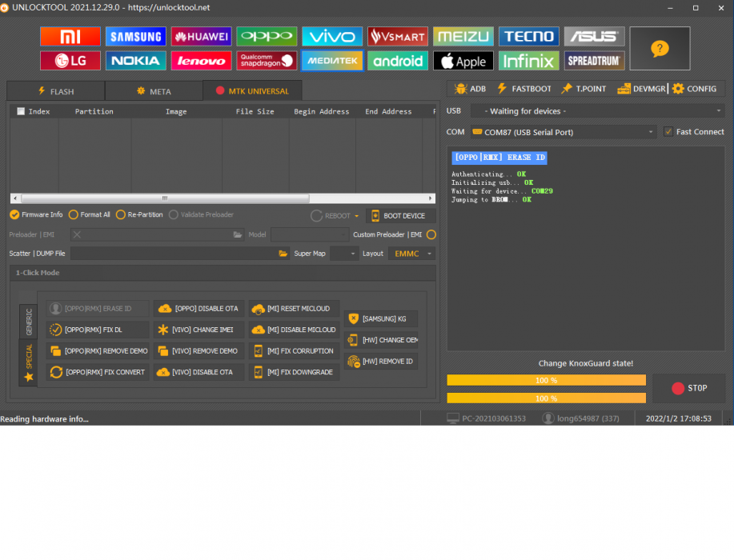
Task: Run [MI] RESET MICLOUD
Action: pyautogui.click(x=294, y=309)
